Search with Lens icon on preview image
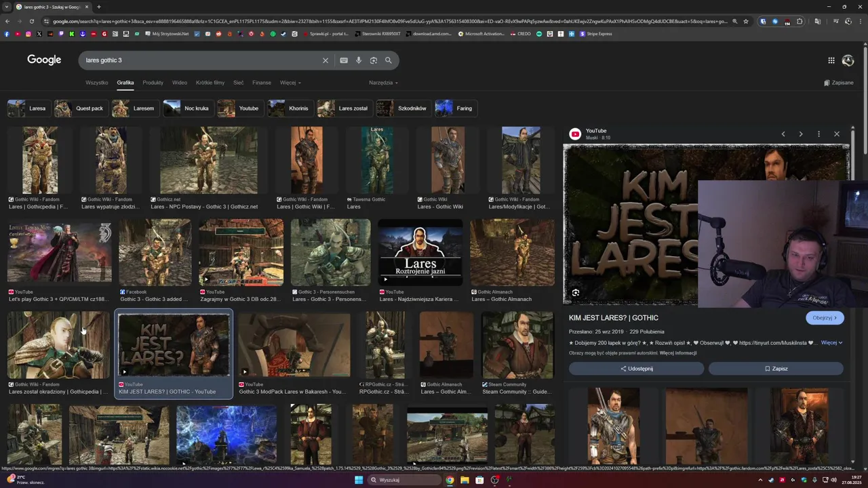The height and width of the screenshot is (488, 868). [x=576, y=293]
